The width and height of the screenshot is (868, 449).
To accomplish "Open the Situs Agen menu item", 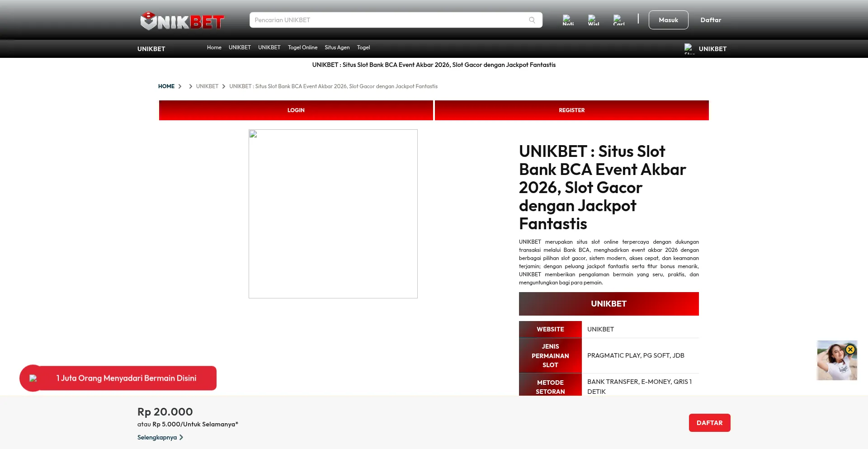I will (x=337, y=47).
